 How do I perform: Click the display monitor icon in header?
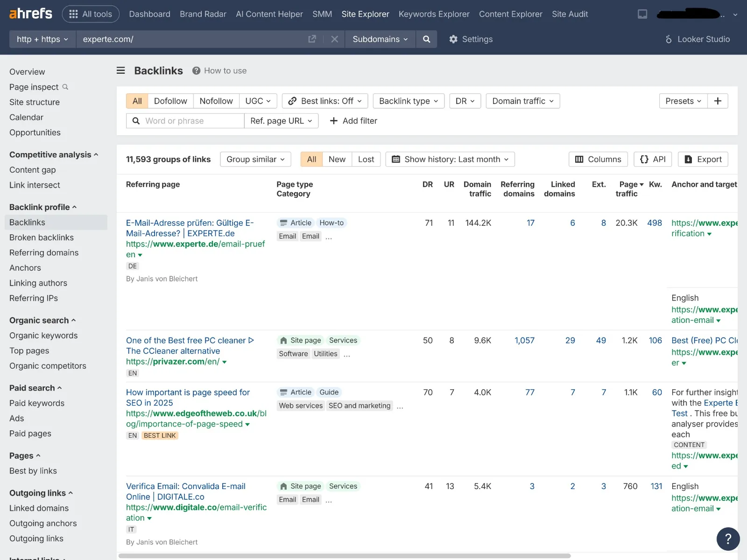642,14
